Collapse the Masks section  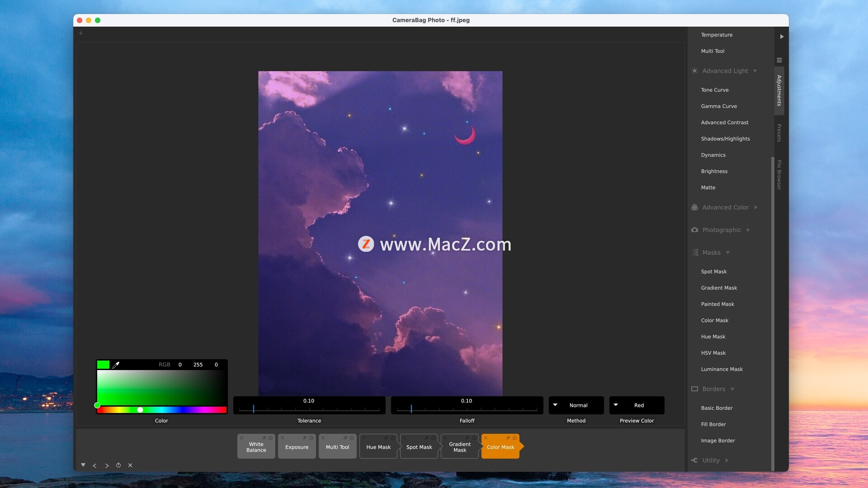728,253
